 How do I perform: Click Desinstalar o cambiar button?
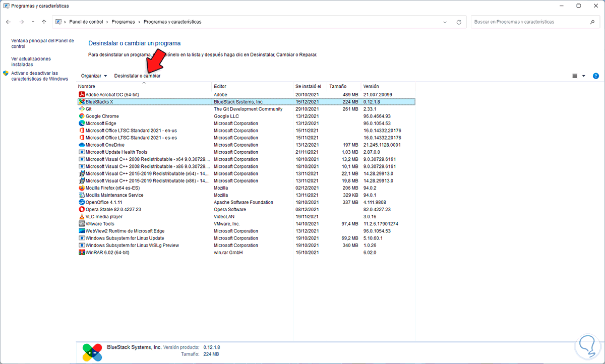pos(137,76)
